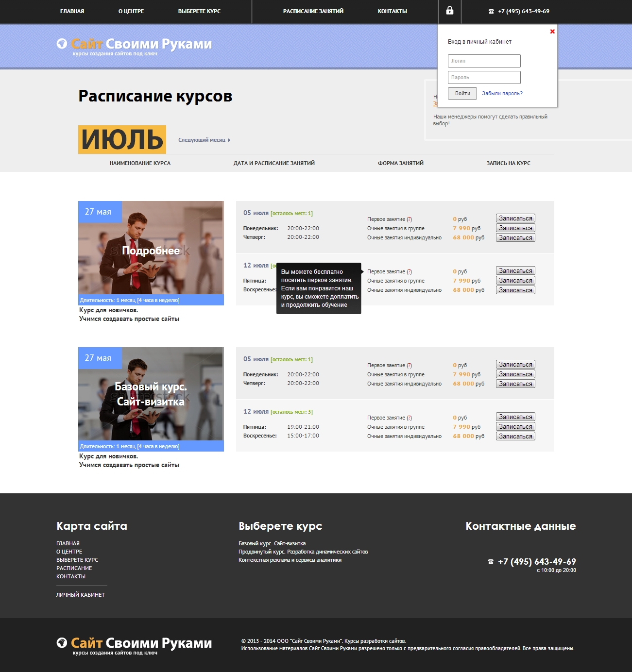Click the ИЮЛЬ month label
Screen dimensions: 632x672
[x=122, y=139]
